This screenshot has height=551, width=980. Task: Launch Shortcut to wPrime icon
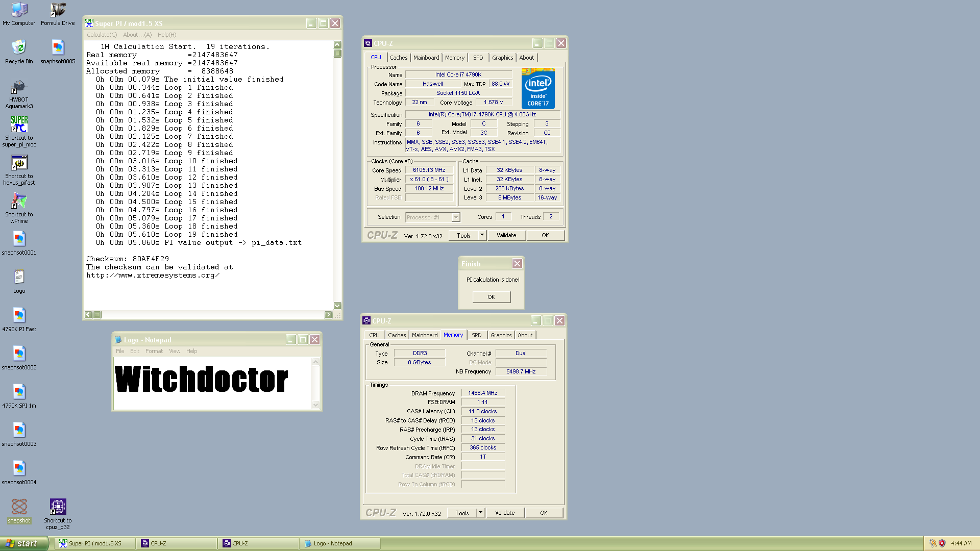pyautogui.click(x=19, y=208)
